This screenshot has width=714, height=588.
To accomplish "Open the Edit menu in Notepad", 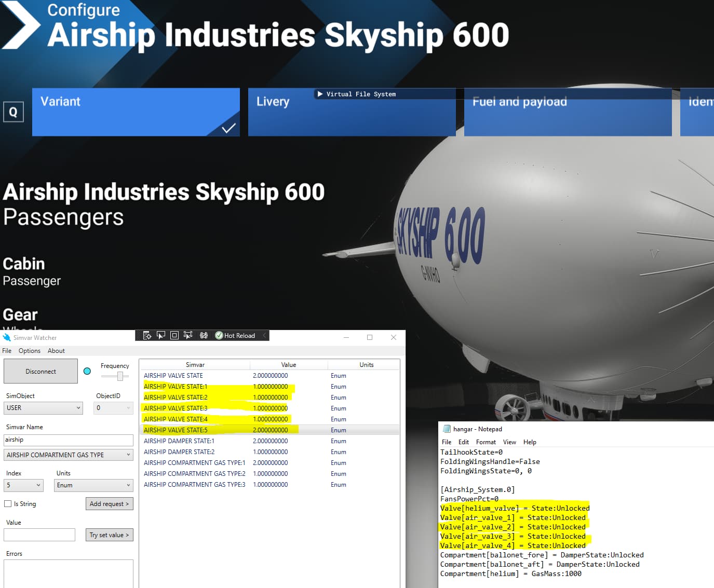I will coord(464,442).
